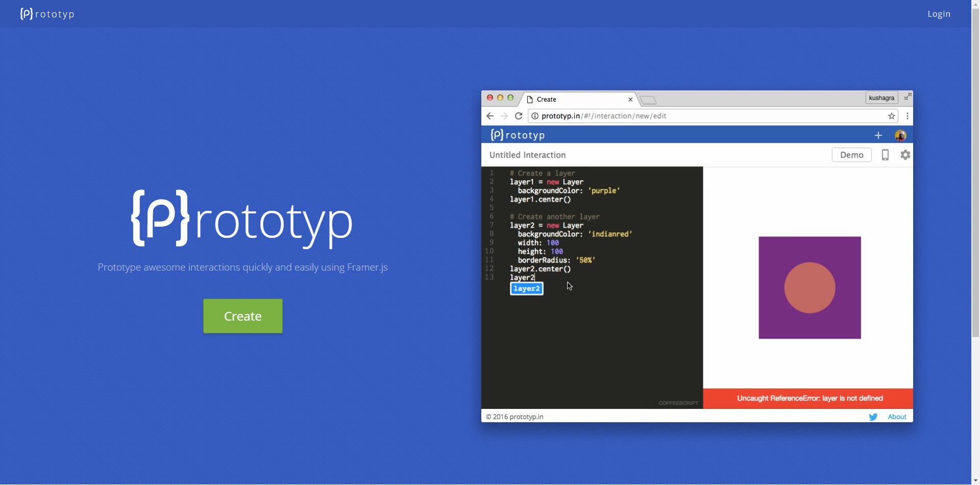Click the large {P}rototyp hero logo
Viewport: 980px width, 485px height.
point(242,219)
